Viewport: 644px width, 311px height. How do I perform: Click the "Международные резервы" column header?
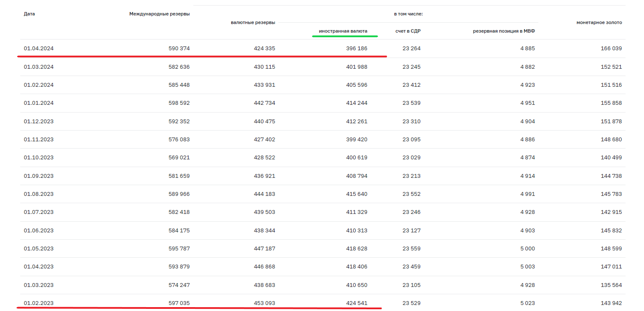pos(159,14)
